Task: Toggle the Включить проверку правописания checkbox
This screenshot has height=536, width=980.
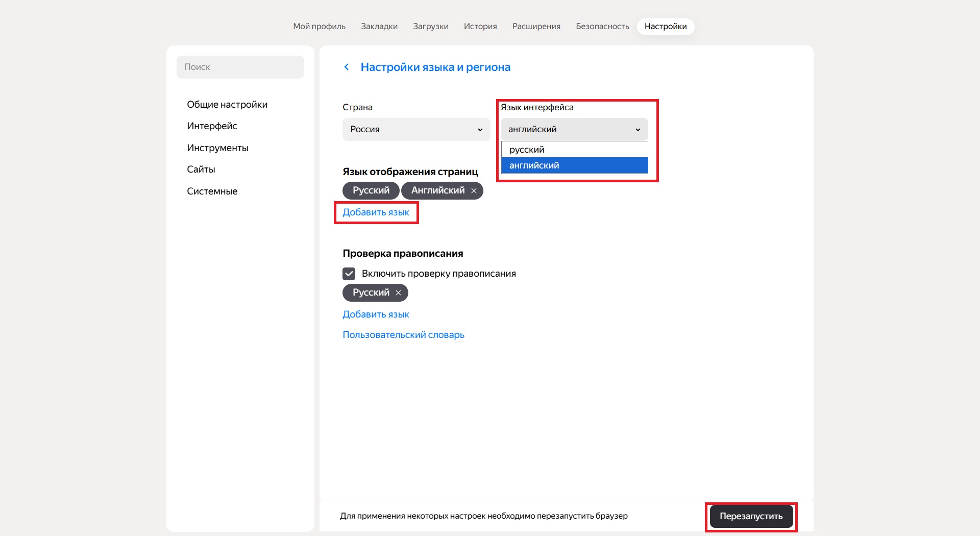Action: (349, 274)
